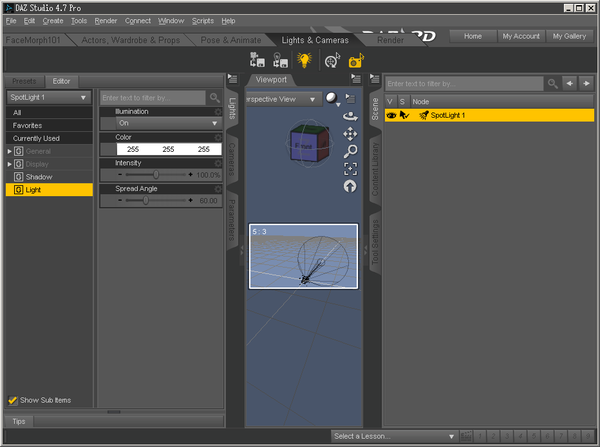Switch to the Presets tab
The image size is (600, 447).
[24, 82]
